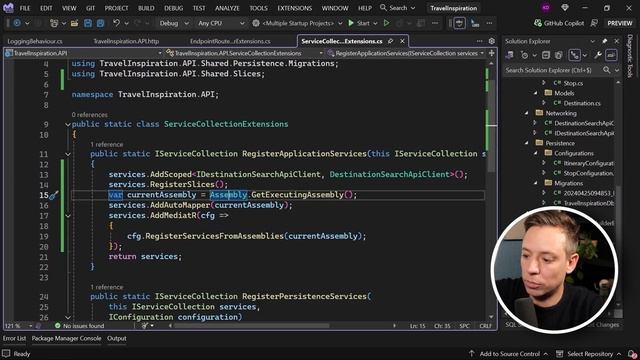Screen dimensions: 640x360
Task: Open the Start button dropdown arrow
Action: click(375, 23)
